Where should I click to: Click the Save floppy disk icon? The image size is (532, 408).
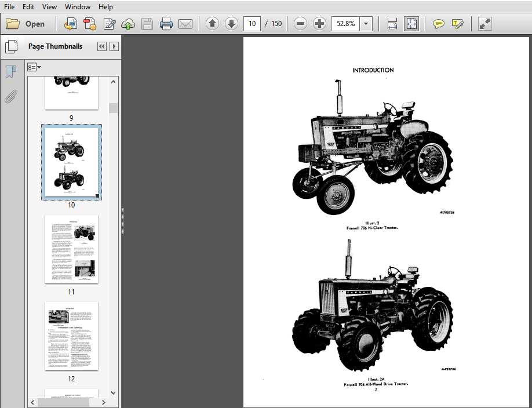147,24
